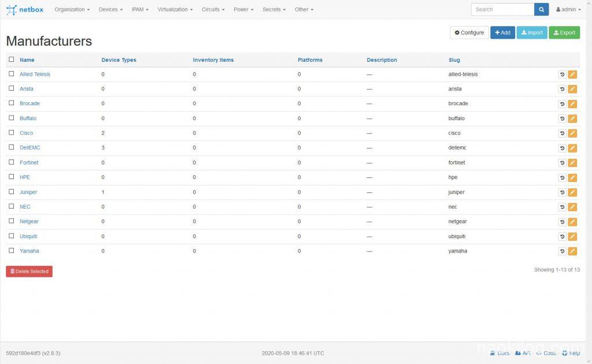This screenshot has width=592, height=364.
Task: Open edit pencil icon for DellEMC
Action: [572, 148]
